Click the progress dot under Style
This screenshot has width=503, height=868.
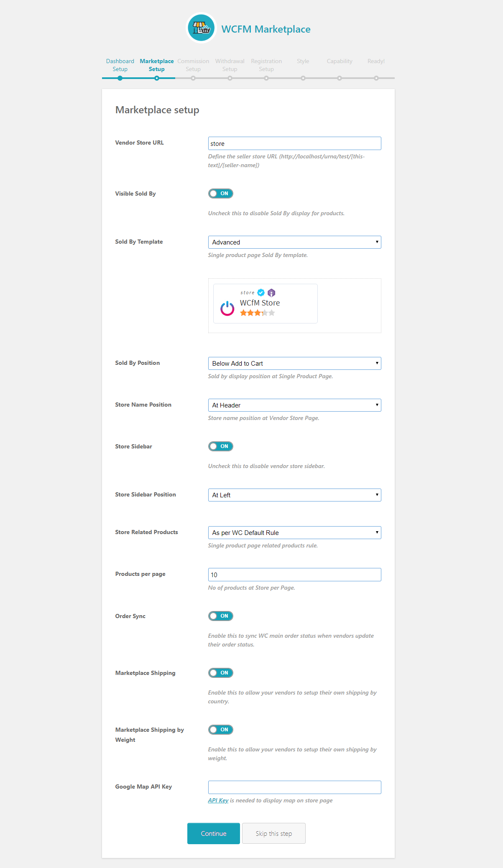point(303,78)
